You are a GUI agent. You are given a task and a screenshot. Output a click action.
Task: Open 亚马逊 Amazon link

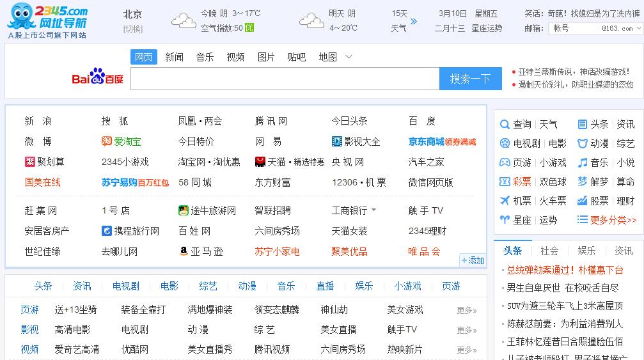201,251
